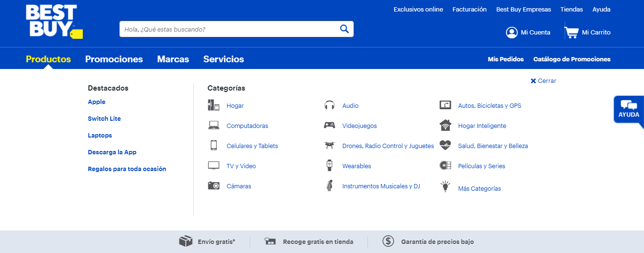Open the Catálogo de Promociones link

[572, 59]
